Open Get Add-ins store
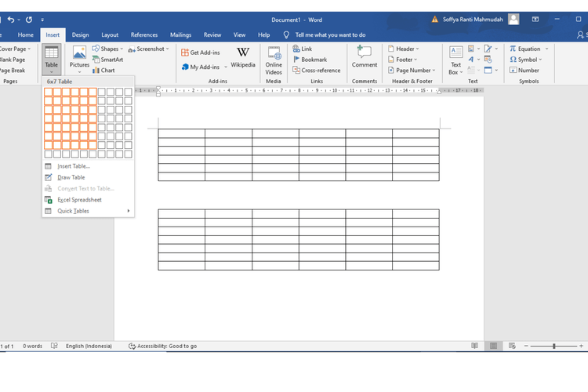 pos(201,53)
